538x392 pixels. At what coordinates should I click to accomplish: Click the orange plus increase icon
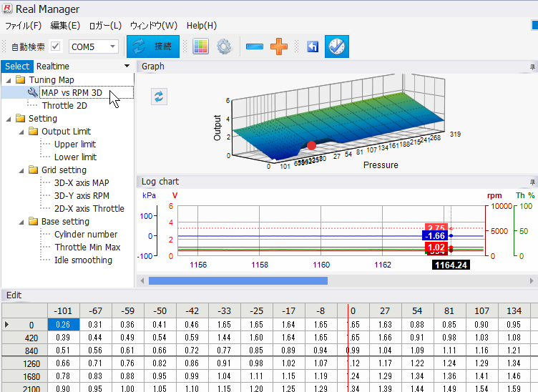(x=279, y=46)
